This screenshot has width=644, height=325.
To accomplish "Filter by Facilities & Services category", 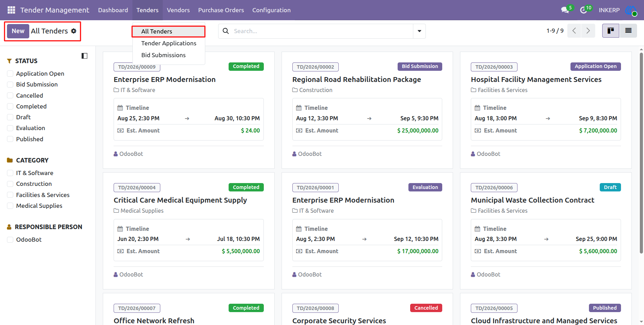I will click(x=10, y=195).
